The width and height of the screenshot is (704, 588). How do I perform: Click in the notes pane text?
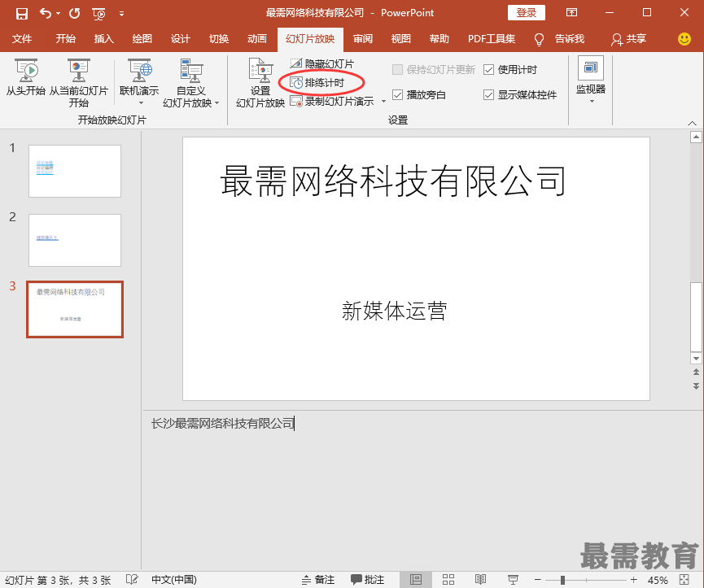click(223, 424)
